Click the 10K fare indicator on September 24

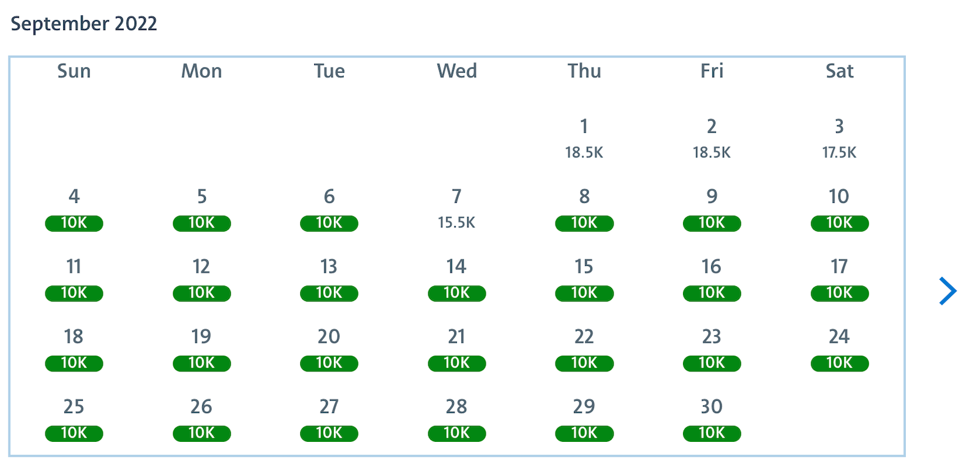click(x=839, y=363)
